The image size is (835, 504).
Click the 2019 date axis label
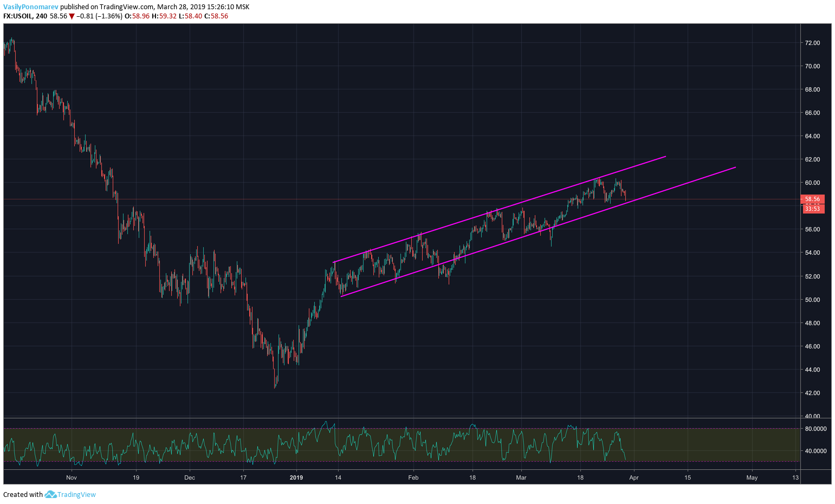[x=296, y=477]
